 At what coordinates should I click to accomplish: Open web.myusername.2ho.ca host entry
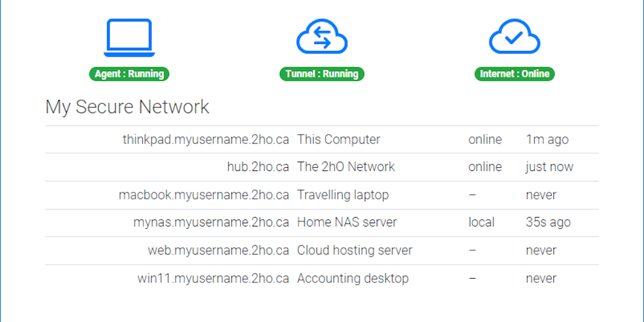click(x=218, y=250)
